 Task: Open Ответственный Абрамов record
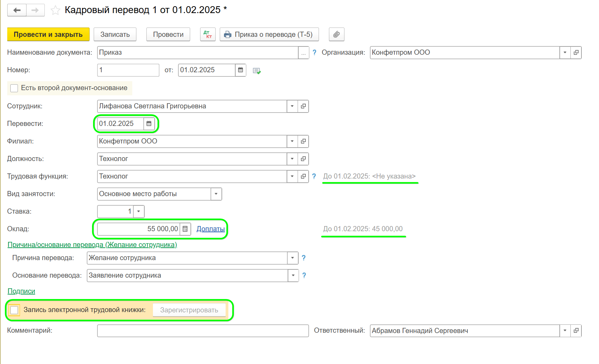coord(576,331)
